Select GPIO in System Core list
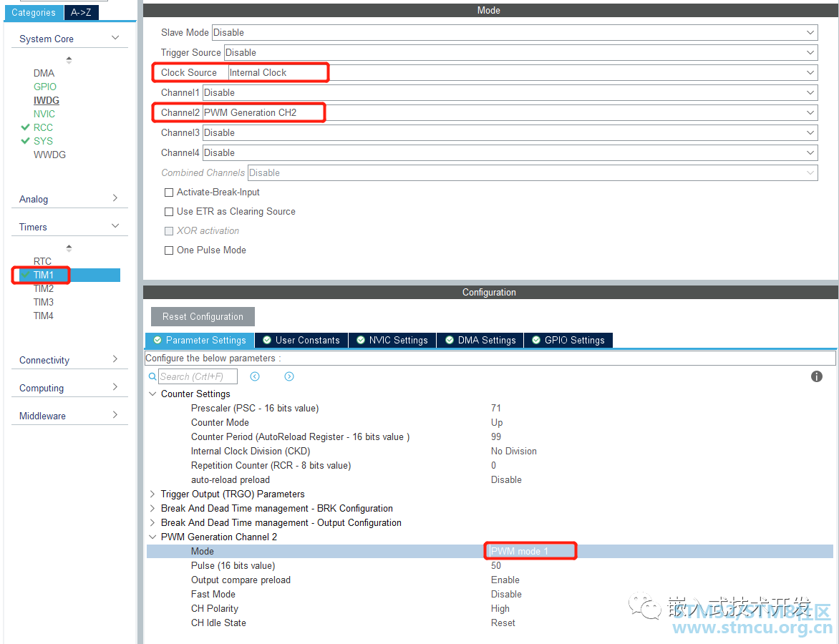 [45, 87]
